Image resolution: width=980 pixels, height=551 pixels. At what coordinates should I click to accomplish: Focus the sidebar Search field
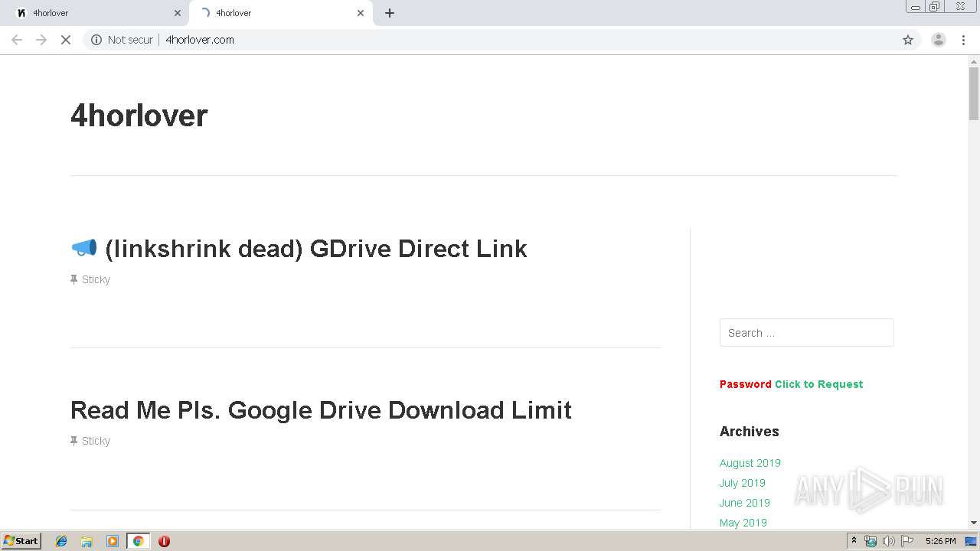(806, 333)
